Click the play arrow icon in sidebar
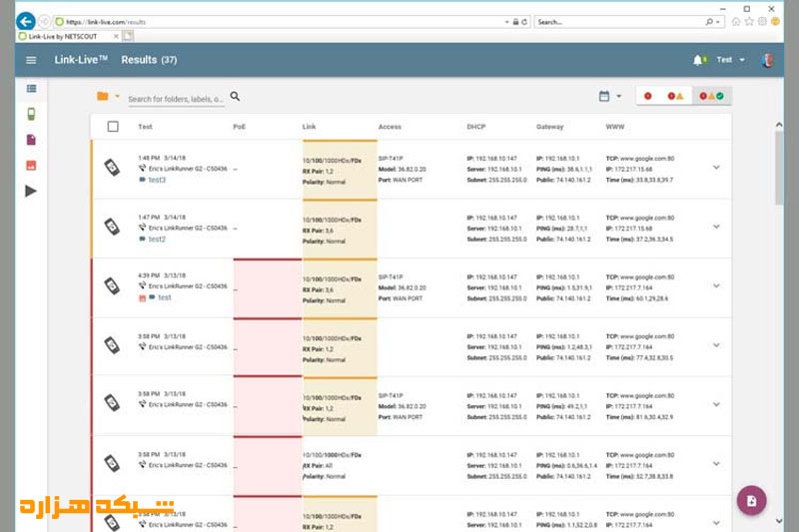The height and width of the screenshot is (532, 799). [31, 191]
